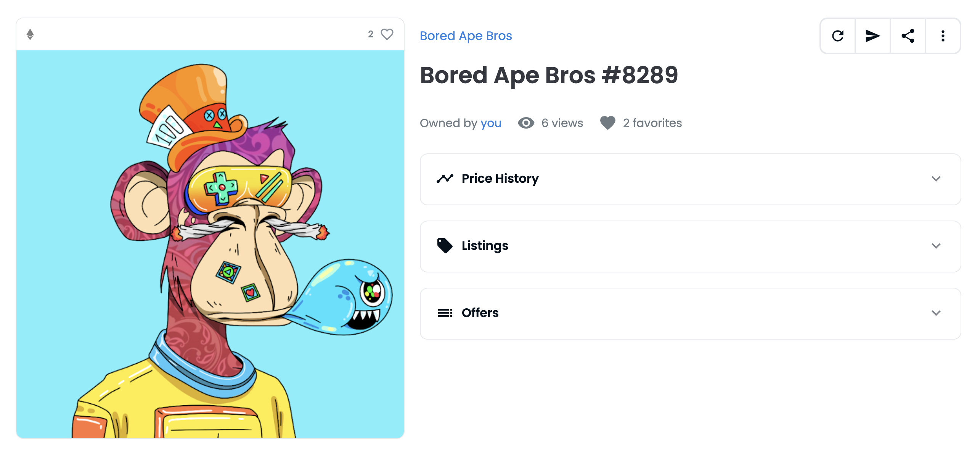Image resolution: width=980 pixels, height=451 pixels.
Task: Open the Bored Ape Bros collection link
Action: (466, 36)
